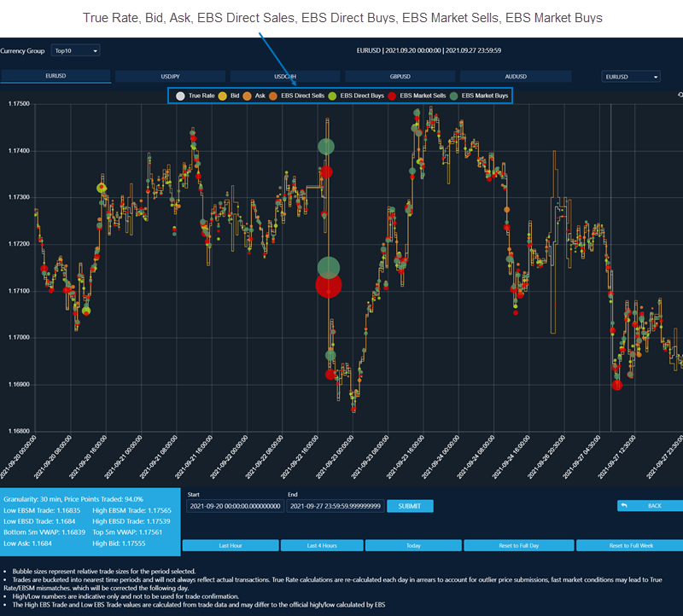Click the largest red EBS Market Sells bubble

pyautogui.click(x=329, y=286)
